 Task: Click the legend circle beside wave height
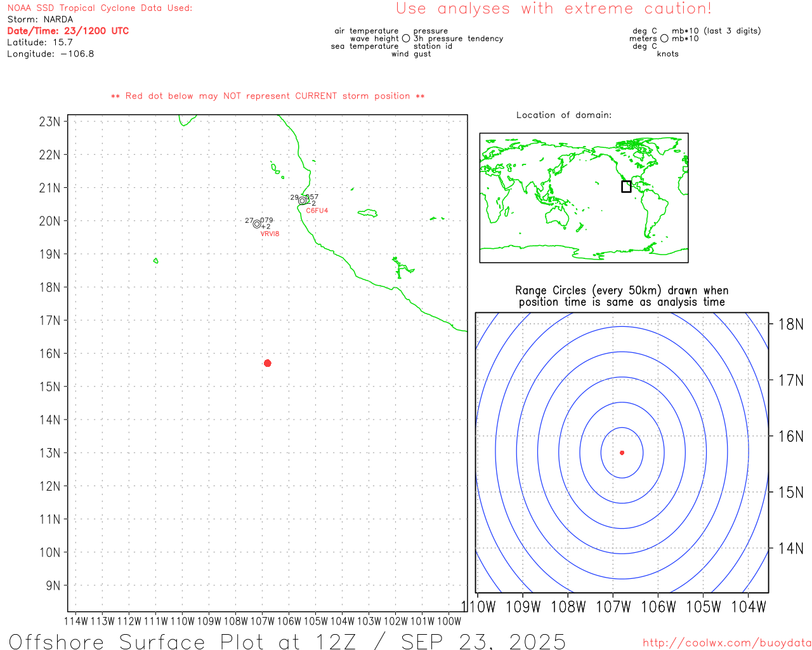tap(406, 39)
